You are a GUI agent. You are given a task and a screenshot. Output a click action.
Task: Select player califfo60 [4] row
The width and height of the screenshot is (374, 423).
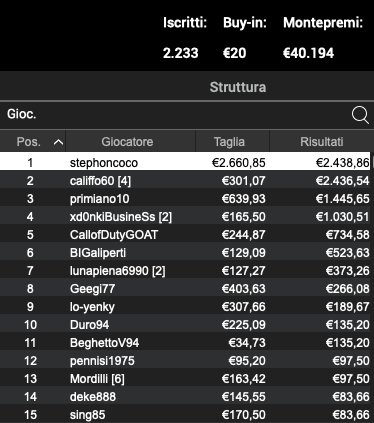click(x=185, y=181)
